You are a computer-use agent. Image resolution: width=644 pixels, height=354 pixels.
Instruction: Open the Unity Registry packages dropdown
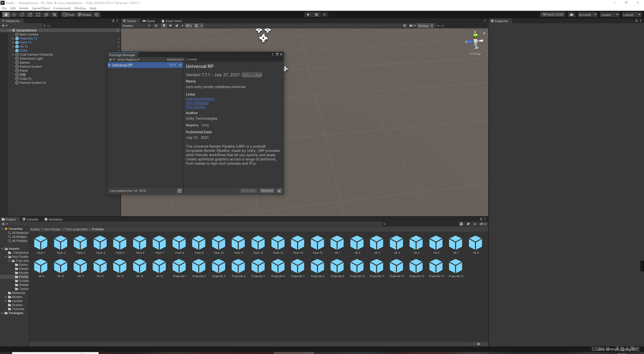(x=128, y=60)
